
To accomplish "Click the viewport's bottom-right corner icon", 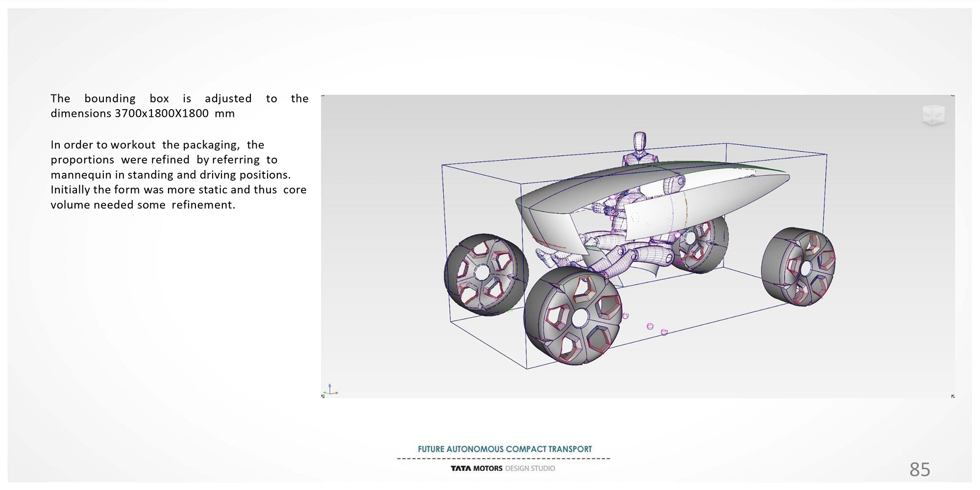I will click(x=953, y=396).
